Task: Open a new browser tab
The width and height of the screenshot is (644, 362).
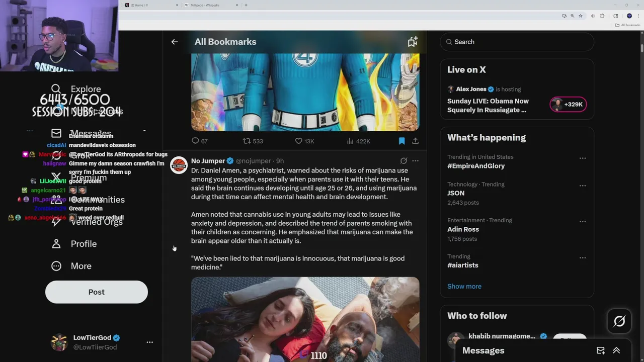Action: point(246,5)
